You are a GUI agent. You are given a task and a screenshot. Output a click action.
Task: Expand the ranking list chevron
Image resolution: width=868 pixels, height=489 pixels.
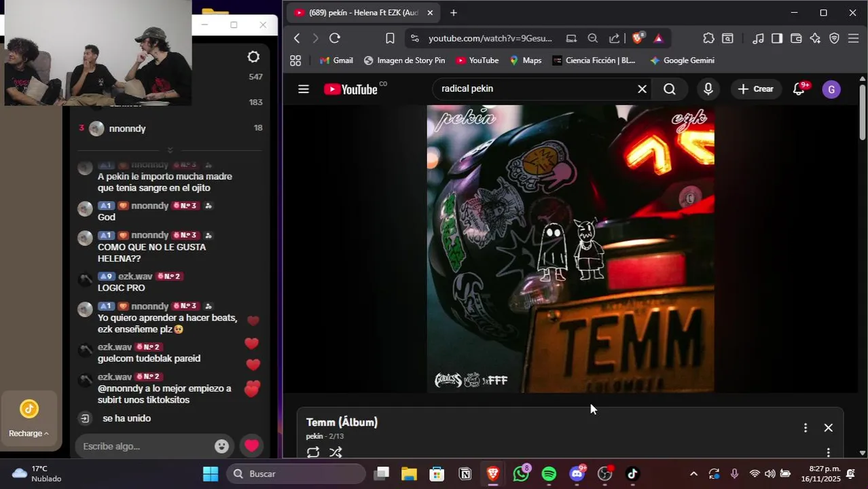[170, 150]
